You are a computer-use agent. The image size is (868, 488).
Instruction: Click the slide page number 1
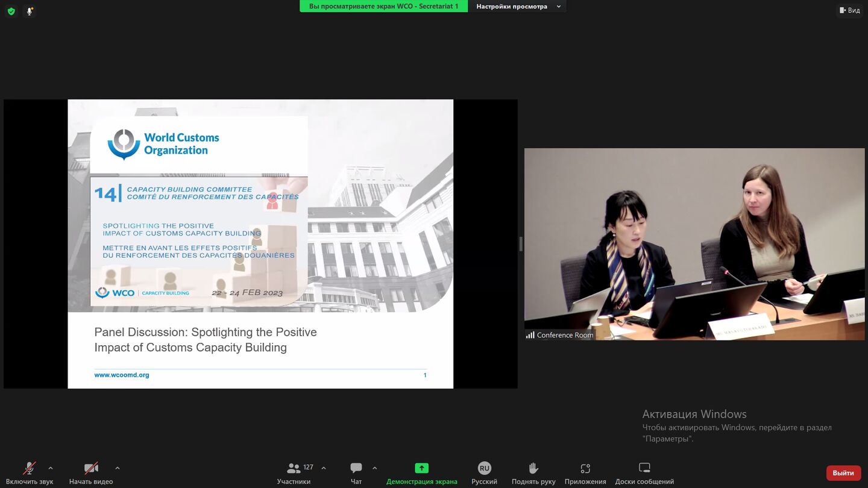point(425,375)
